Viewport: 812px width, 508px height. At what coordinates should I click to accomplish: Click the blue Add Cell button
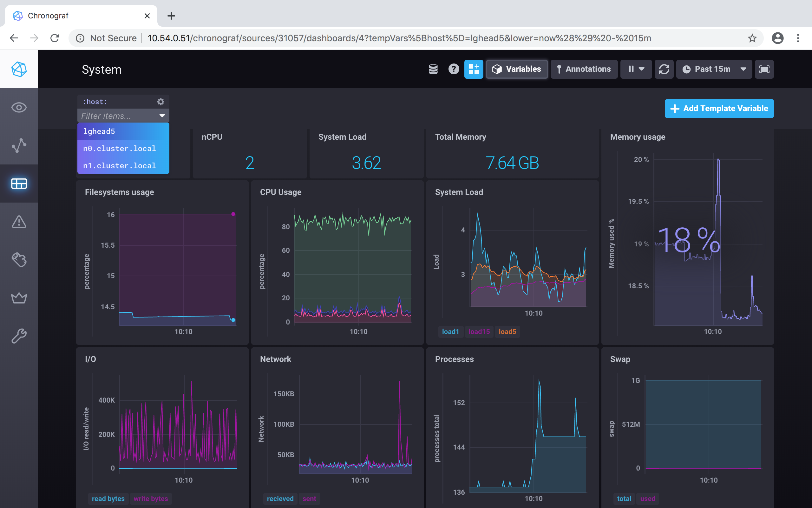coord(474,69)
